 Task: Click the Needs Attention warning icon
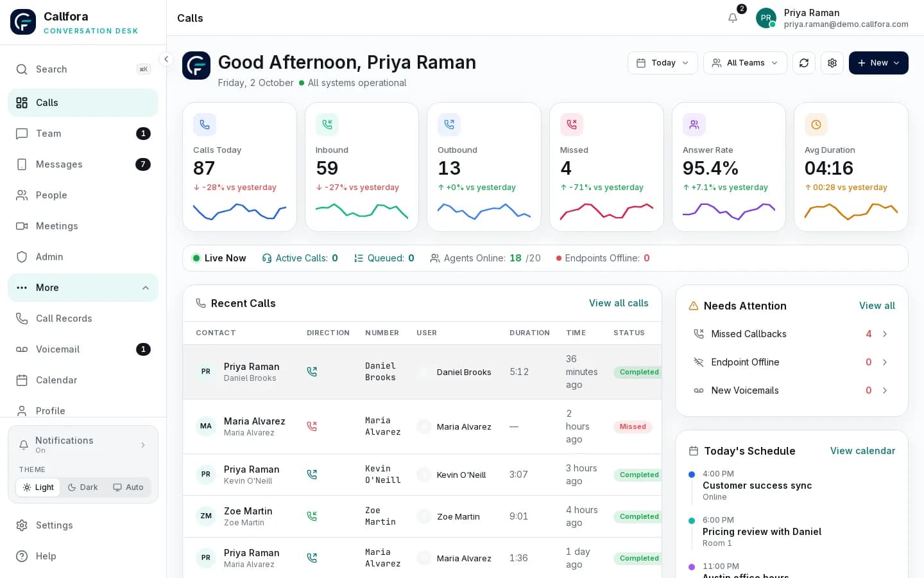[x=694, y=306]
